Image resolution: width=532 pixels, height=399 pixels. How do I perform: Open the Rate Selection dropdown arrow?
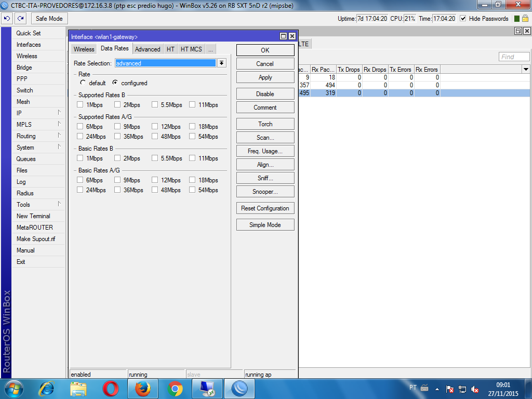pos(221,63)
